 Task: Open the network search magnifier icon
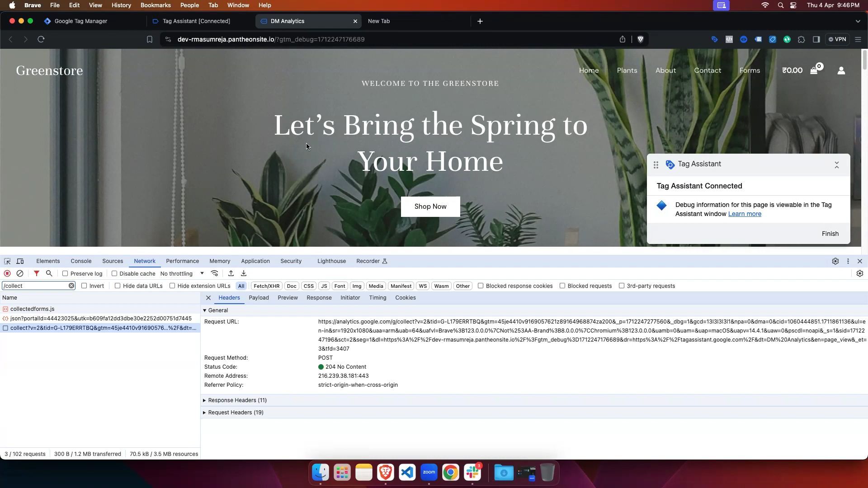coord(49,273)
